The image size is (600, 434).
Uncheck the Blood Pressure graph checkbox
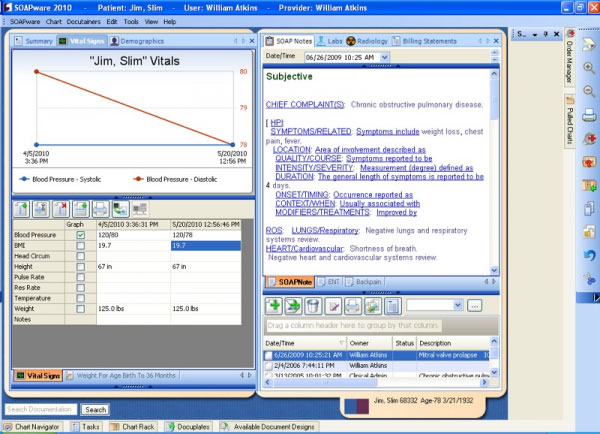(81, 235)
